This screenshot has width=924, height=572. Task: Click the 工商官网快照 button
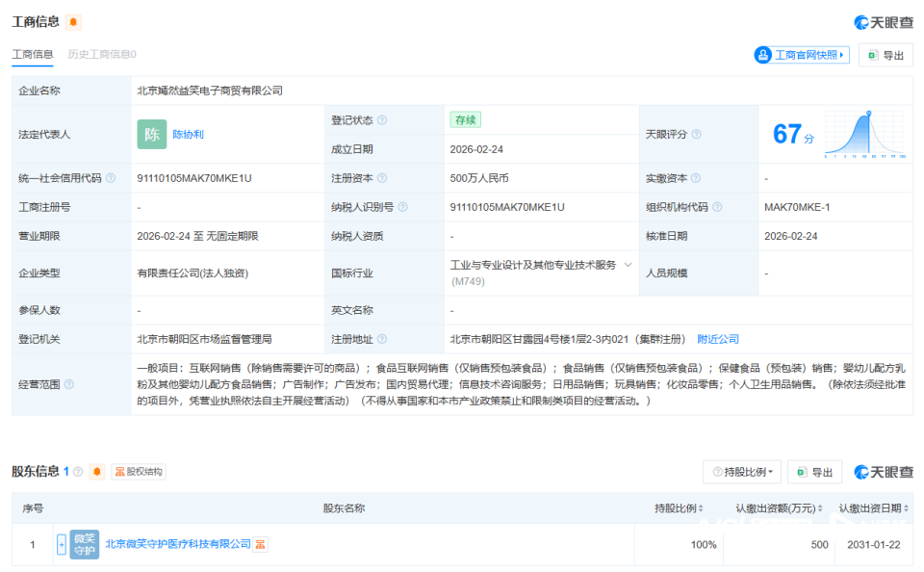pos(803,55)
